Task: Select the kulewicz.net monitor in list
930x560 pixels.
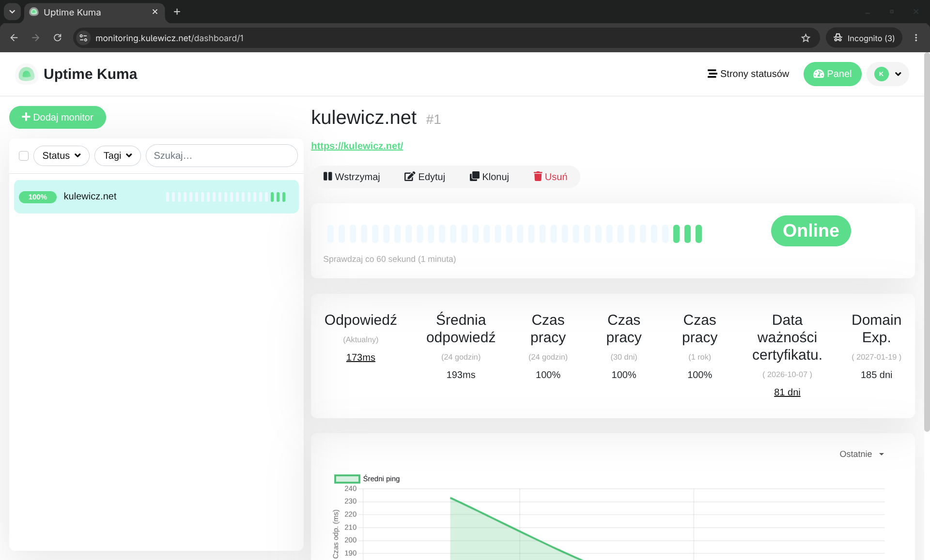Action: pyautogui.click(x=156, y=197)
